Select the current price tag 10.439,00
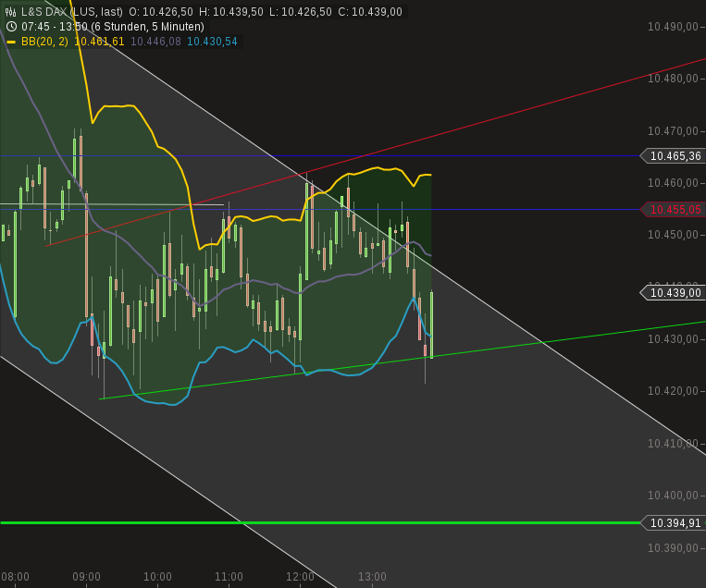This screenshot has width=706, height=588. click(x=673, y=293)
